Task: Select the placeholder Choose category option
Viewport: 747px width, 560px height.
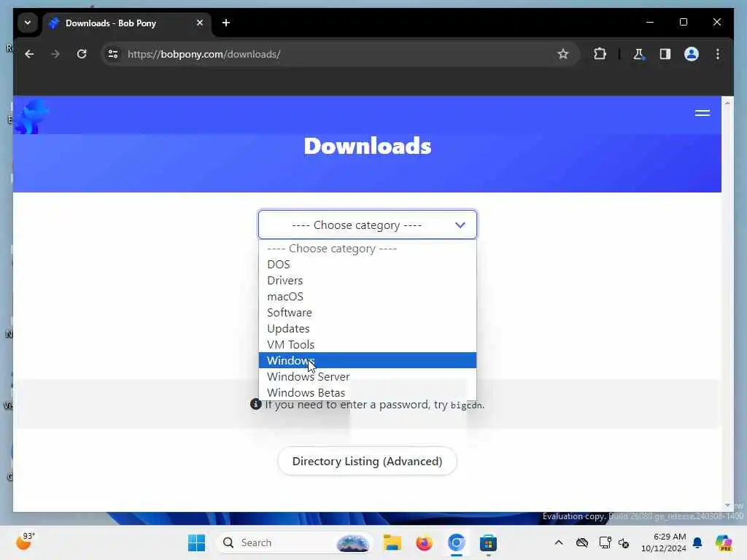Action: click(368, 248)
